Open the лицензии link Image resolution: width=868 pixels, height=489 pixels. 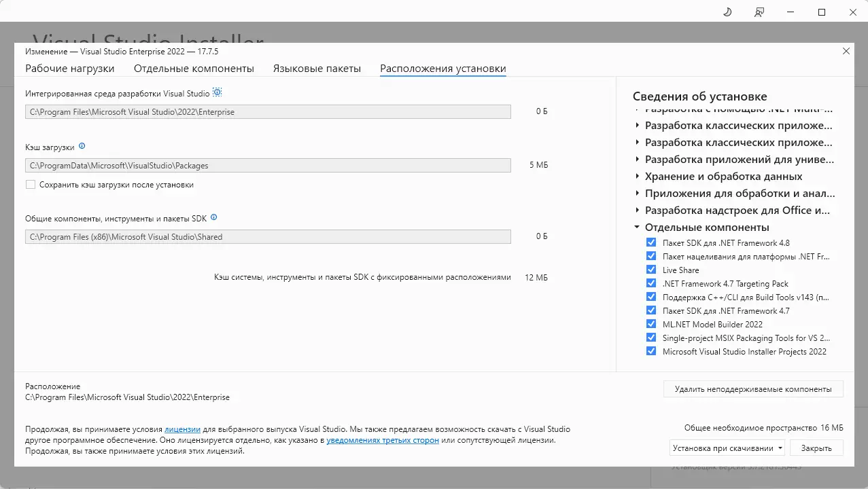(x=182, y=429)
